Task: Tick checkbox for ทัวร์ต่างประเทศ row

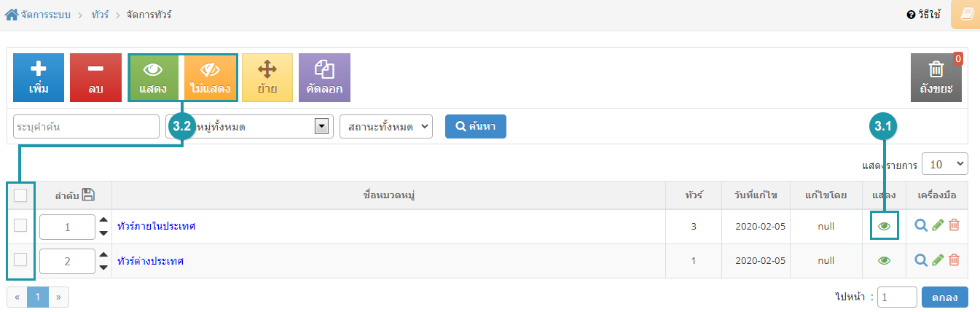Action: point(20,260)
